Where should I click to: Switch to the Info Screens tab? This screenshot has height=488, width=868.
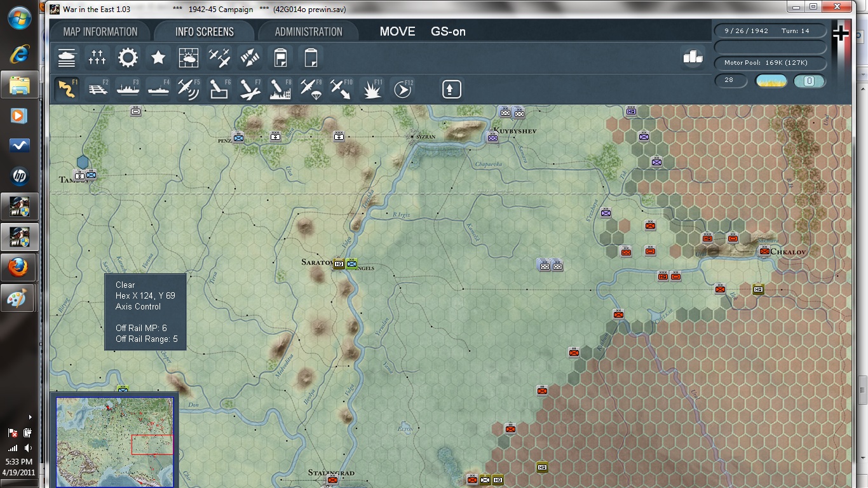pos(205,32)
